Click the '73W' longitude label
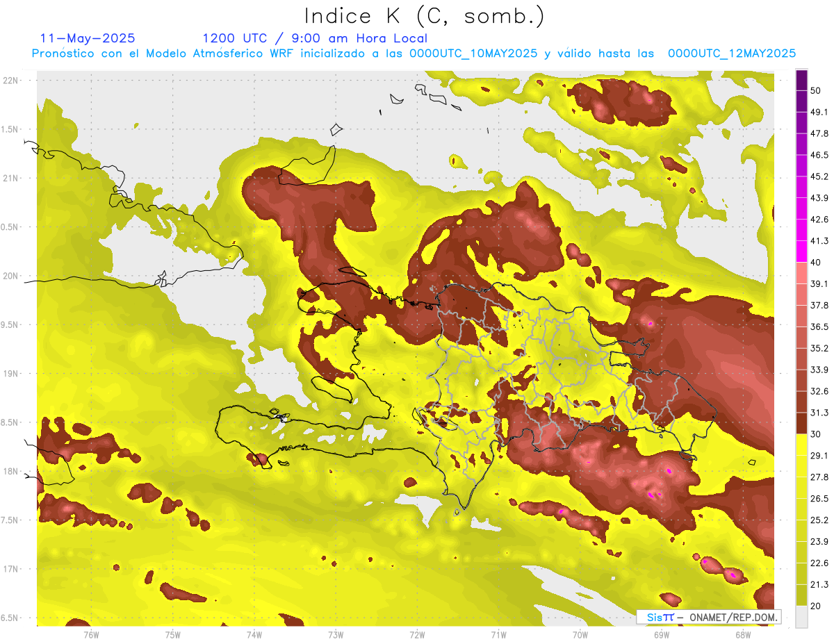Viewport: 834px width, 644px height. (x=336, y=634)
